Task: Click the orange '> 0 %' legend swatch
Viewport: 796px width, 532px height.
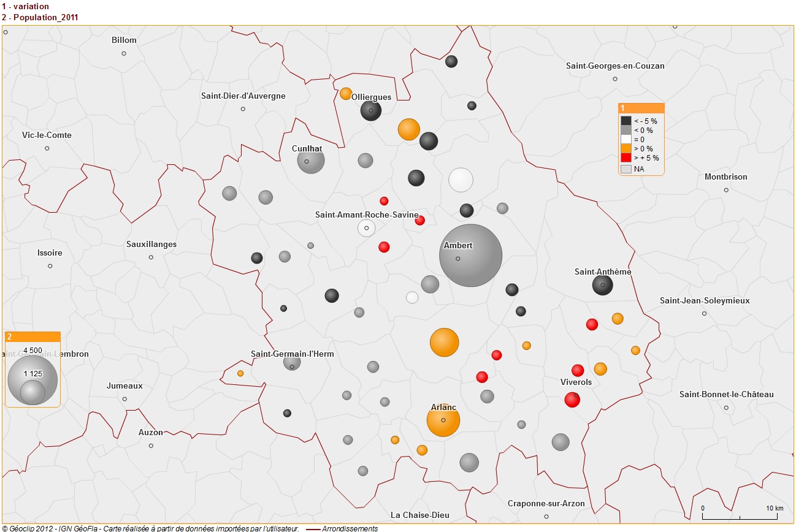Action: pyautogui.click(x=626, y=149)
